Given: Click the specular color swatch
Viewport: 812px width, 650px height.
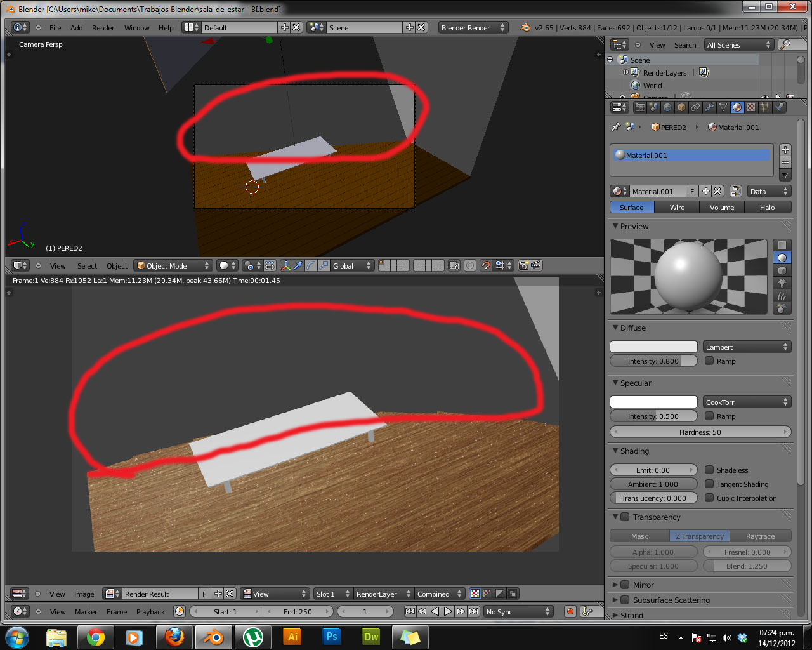Looking at the screenshot, I should tap(653, 402).
